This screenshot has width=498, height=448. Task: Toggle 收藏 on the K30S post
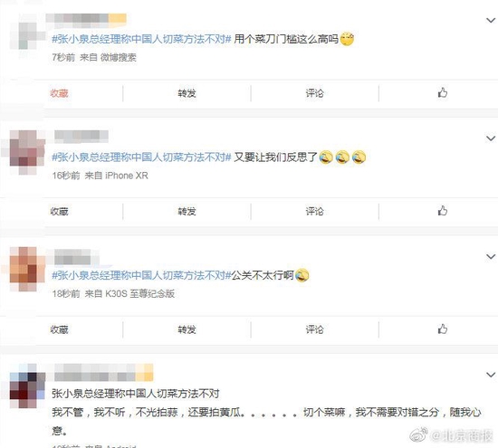click(59, 329)
